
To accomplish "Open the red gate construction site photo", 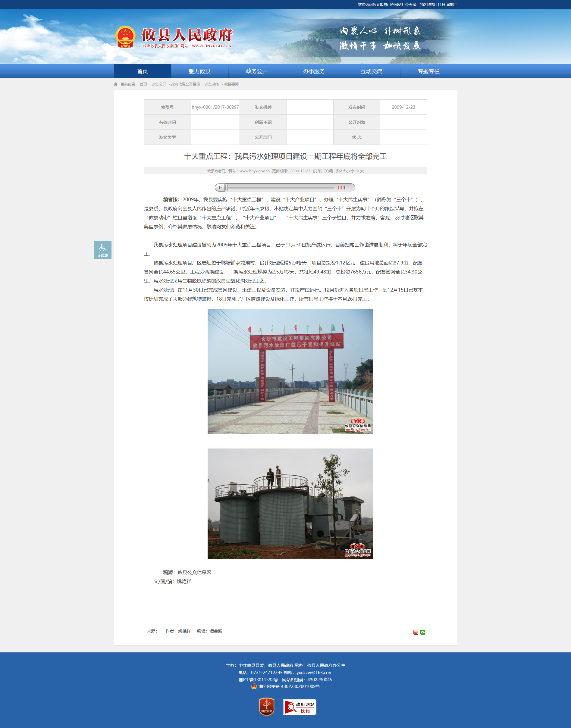I will click(290, 371).
